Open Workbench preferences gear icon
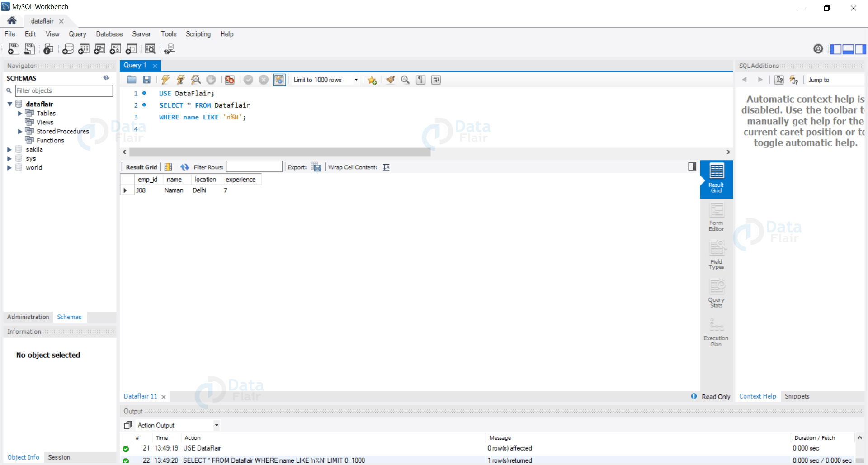868x465 pixels. [818, 49]
